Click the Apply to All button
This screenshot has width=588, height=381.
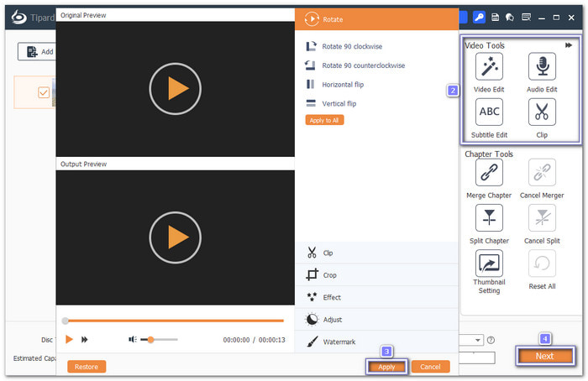(324, 120)
